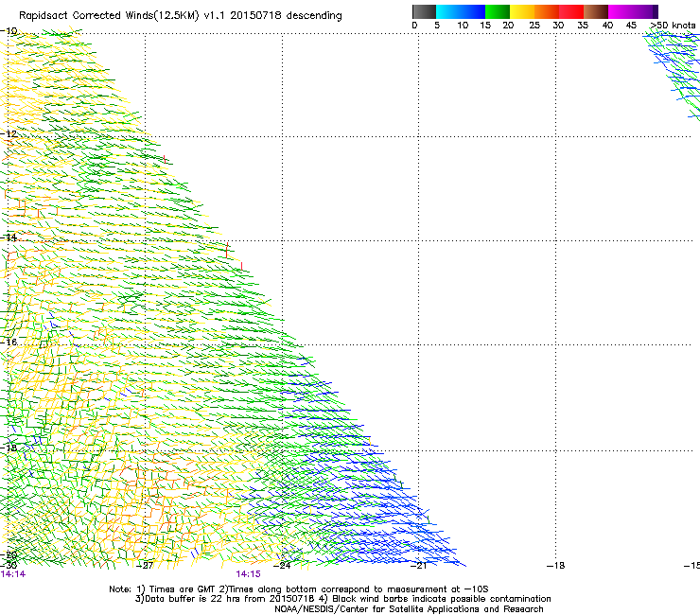Click the cyan-blue 5-15 knots color band
Screen dimensions: 700x615
pyautogui.click(x=461, y=11)
